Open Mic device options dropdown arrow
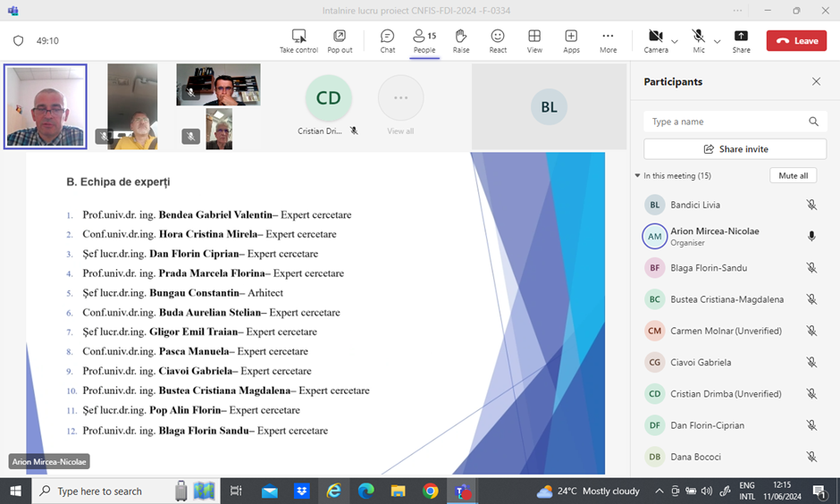 (717, 41)
